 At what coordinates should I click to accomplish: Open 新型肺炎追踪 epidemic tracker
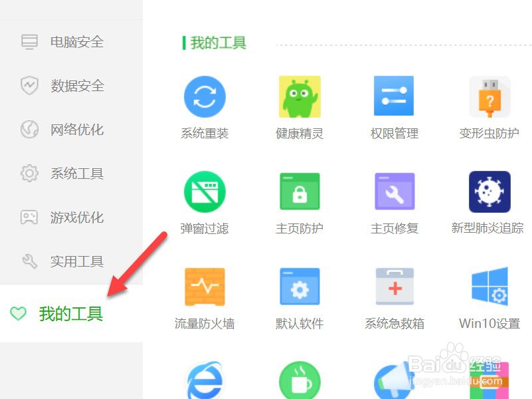pos(489,192)
